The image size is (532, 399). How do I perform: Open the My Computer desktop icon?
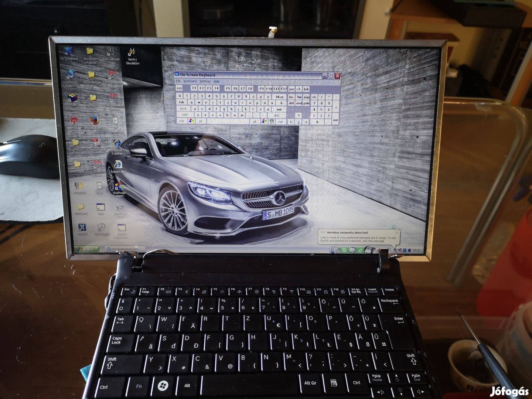click(69, 53)
